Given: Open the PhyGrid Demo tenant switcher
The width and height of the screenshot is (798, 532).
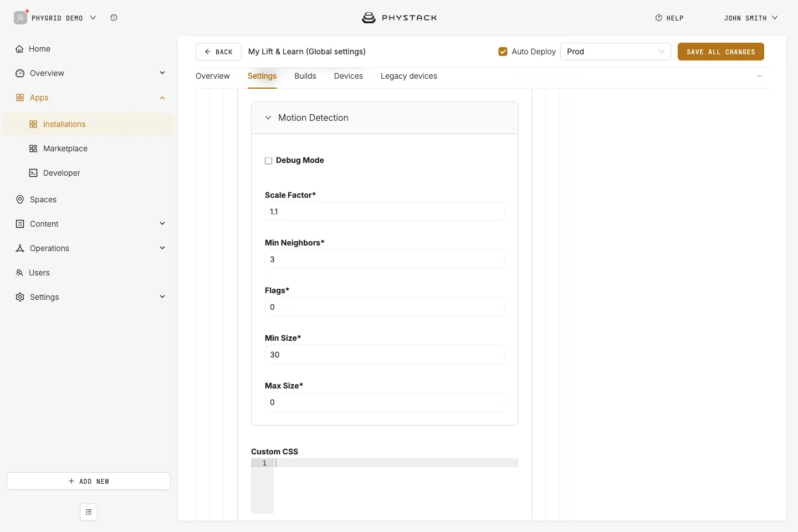Looking at the screenshot, I should point(64,18).
